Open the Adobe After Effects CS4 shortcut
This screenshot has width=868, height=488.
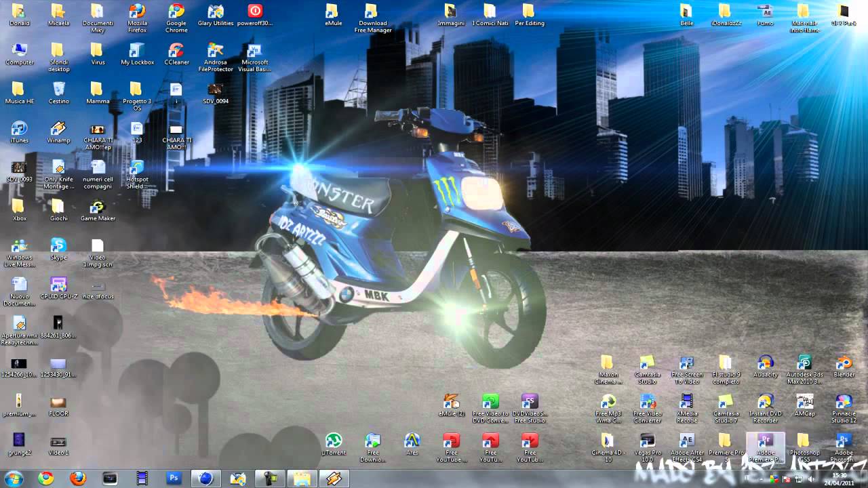(x=686, y=448)
